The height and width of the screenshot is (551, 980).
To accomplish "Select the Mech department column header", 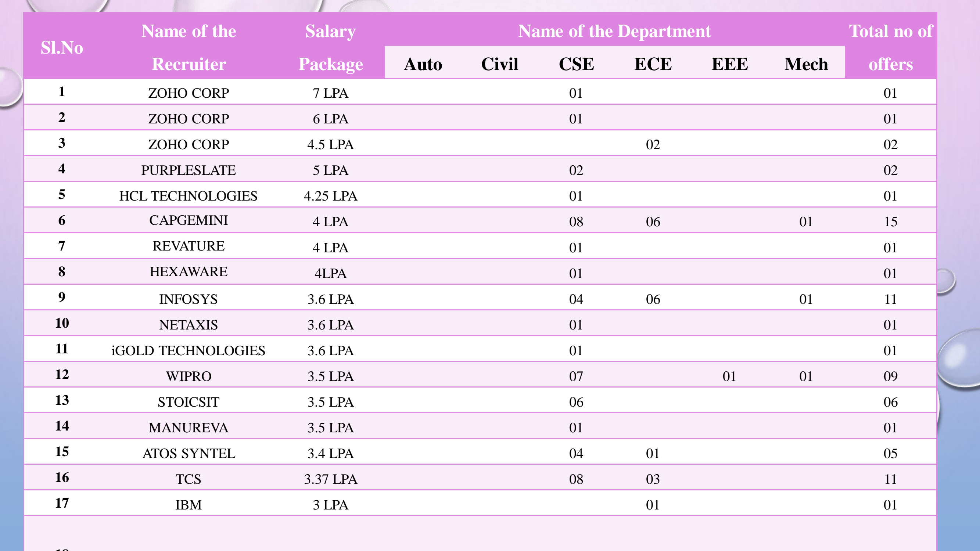I will coord(806,64).
